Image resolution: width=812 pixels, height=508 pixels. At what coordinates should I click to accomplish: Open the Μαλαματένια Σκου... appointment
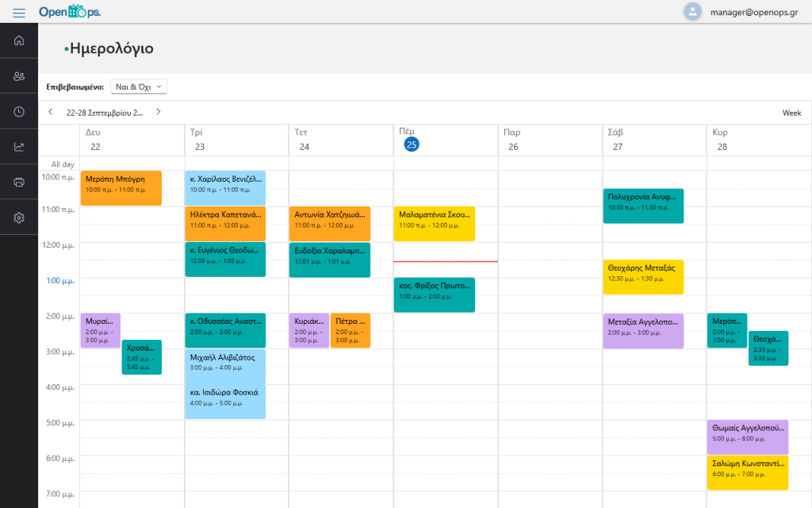pos(435,224)
